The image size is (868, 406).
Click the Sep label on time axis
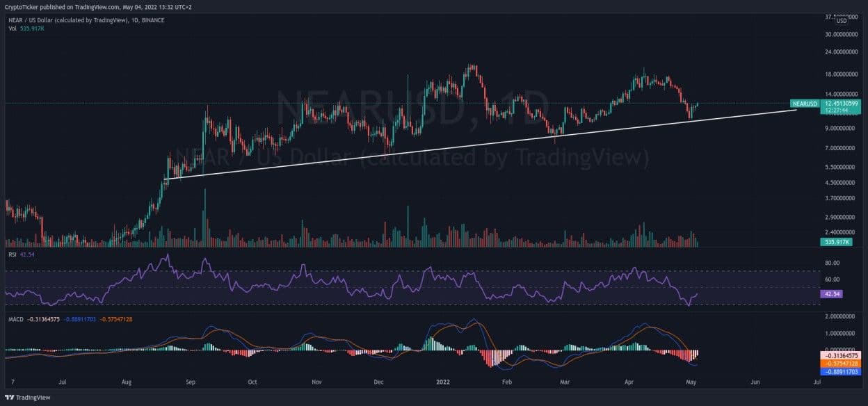192,382
